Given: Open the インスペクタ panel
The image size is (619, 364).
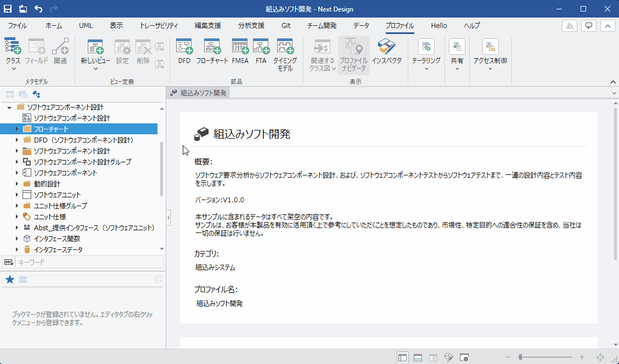Looking at the screenshot, I should (386, 52).
